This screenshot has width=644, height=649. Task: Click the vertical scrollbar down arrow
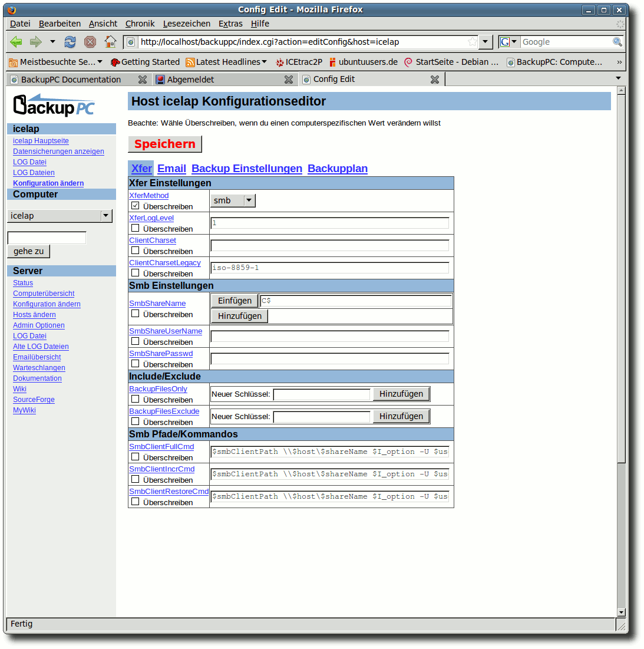621,612
